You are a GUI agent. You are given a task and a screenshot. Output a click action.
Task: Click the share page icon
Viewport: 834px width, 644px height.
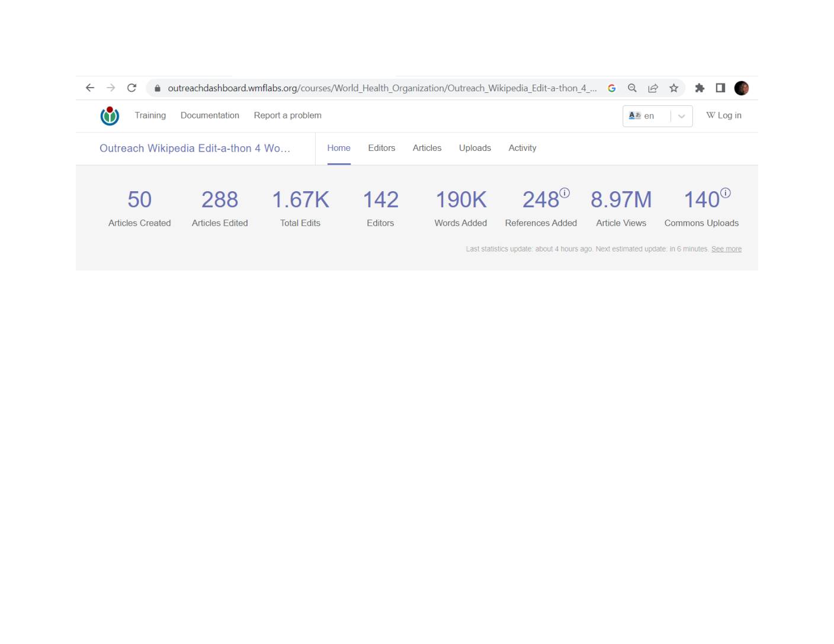coord(653,88)
